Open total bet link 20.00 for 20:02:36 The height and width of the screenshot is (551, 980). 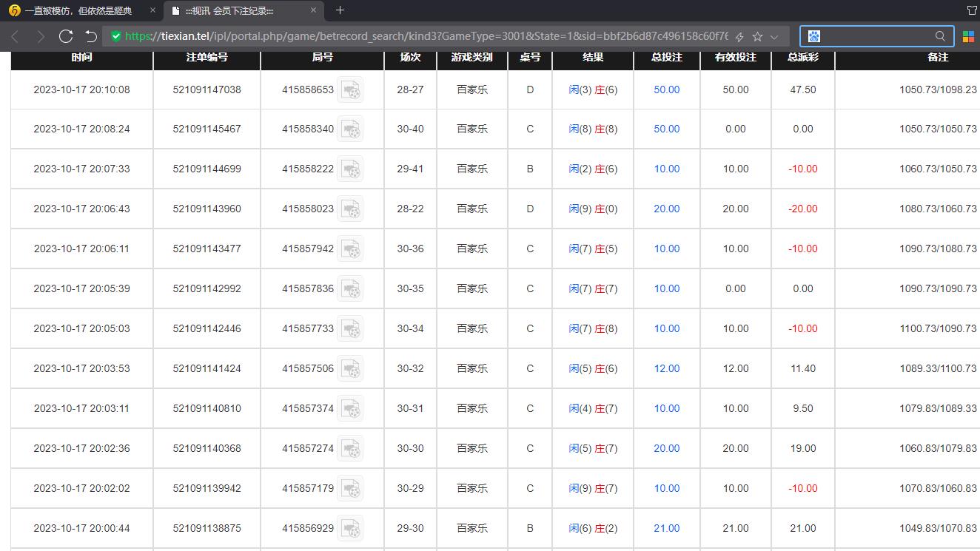click(667, 448)
